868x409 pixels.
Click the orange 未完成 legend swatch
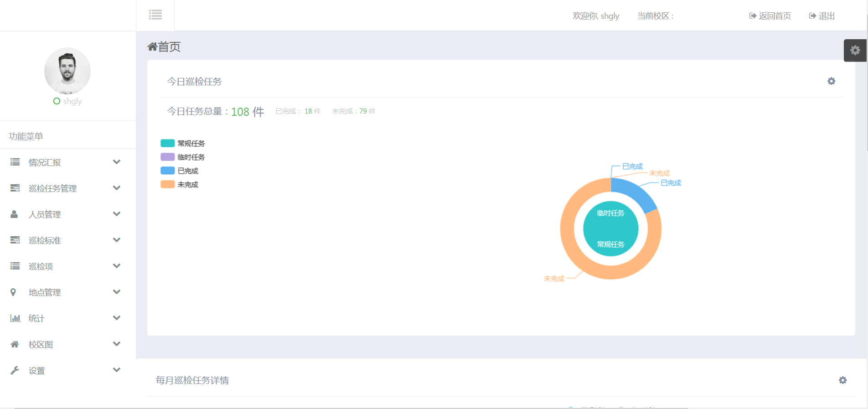tap(168, 185)
